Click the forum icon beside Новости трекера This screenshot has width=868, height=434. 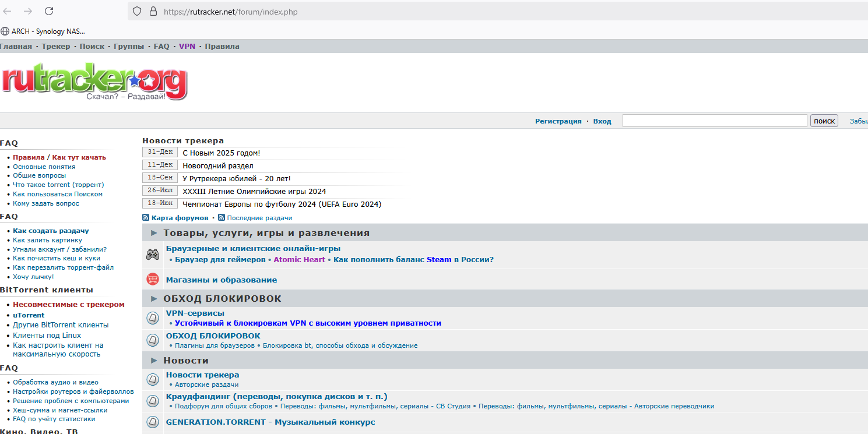pos(153,379)
